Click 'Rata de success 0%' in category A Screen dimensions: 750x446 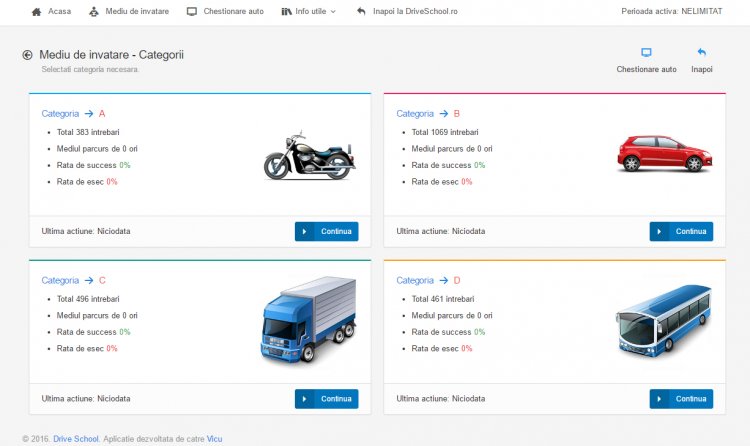tap(94, 165)
